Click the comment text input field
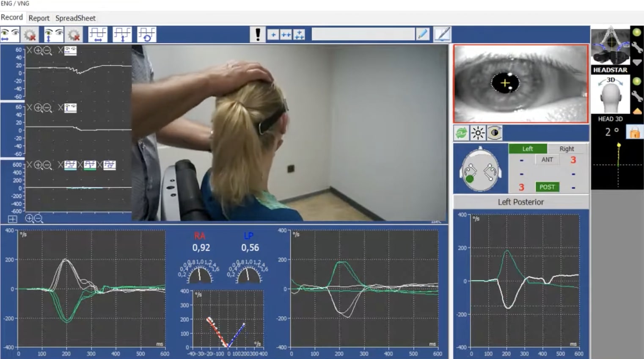This screenshot has height=359, width=644. click(x=363, y=34)
